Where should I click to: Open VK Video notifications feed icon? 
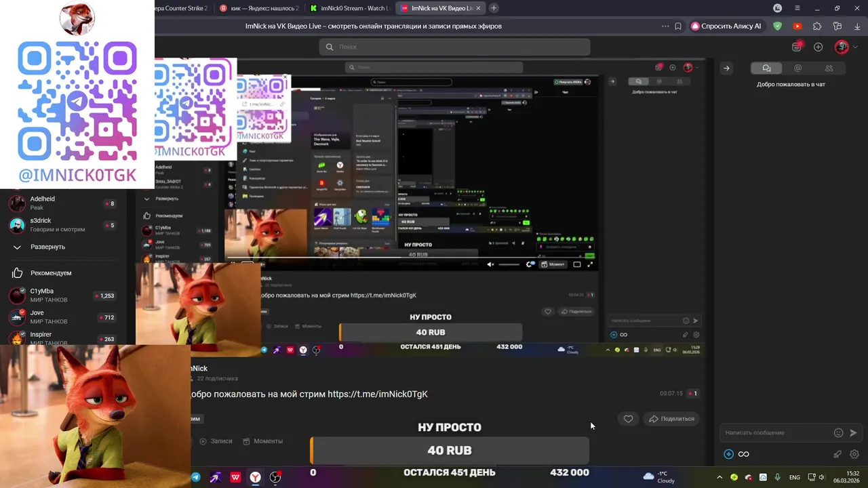[797, 47]
